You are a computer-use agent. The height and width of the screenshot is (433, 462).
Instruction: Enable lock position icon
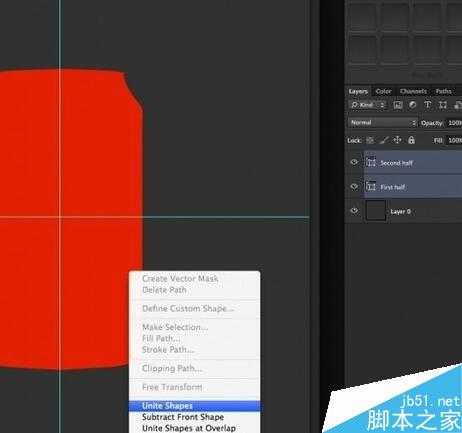397,140
